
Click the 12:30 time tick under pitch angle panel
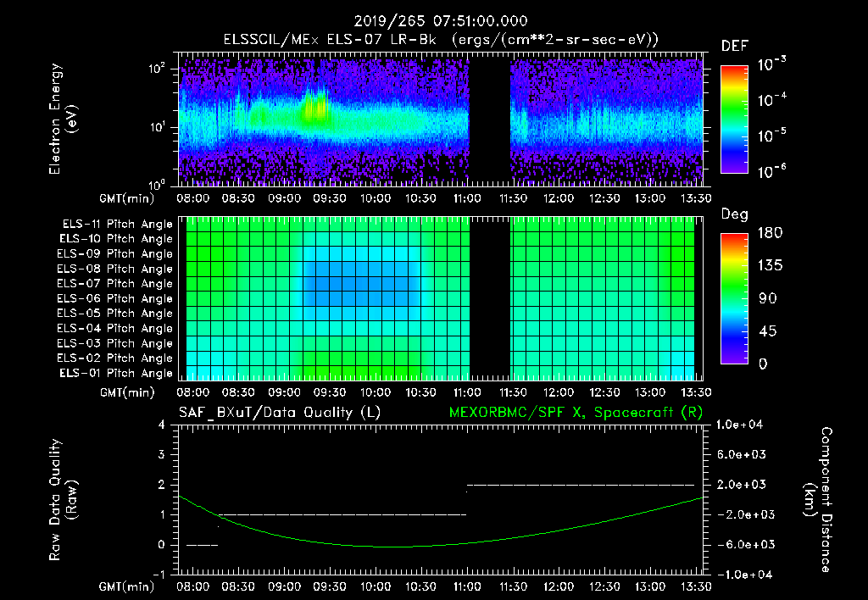604,392
